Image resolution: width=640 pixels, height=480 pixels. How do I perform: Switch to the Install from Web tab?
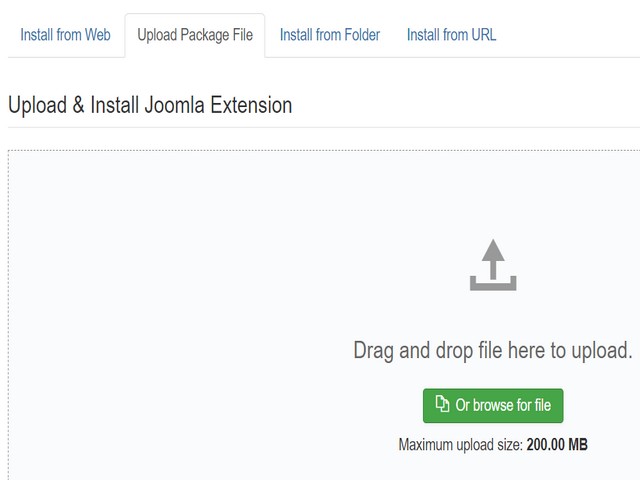65,35
